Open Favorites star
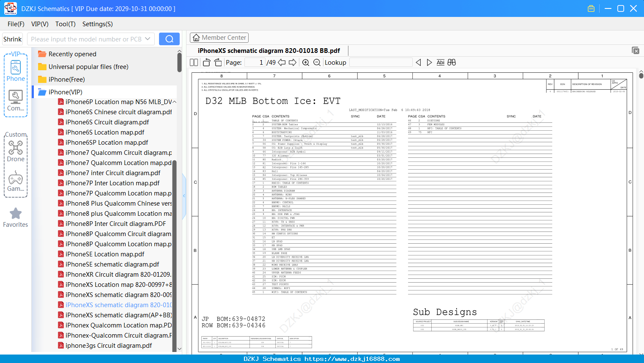The image size is (644, 363). (x=16, y=218)
